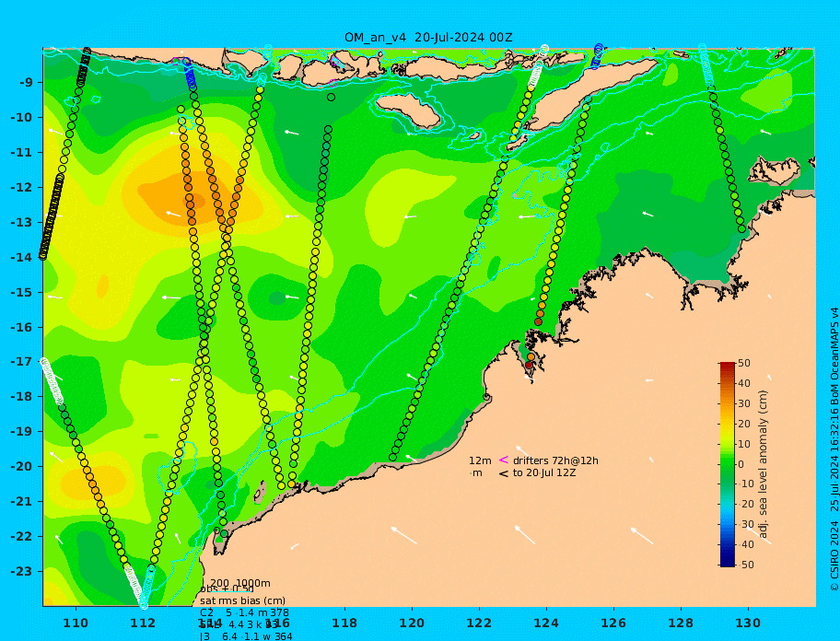Click longitude axis label 124
The width and height of the screenshot is (840, 641).
pos(546,623)
